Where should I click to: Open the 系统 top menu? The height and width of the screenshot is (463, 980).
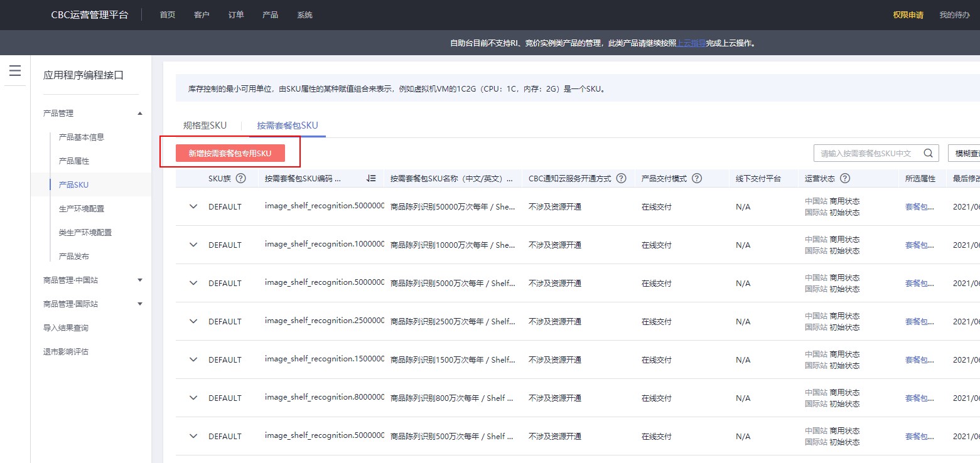tap(304, 15)
